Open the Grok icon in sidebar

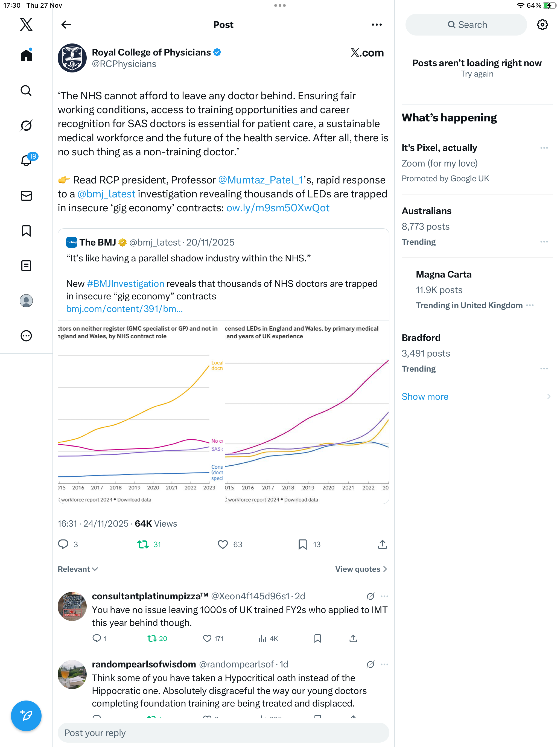26,126
